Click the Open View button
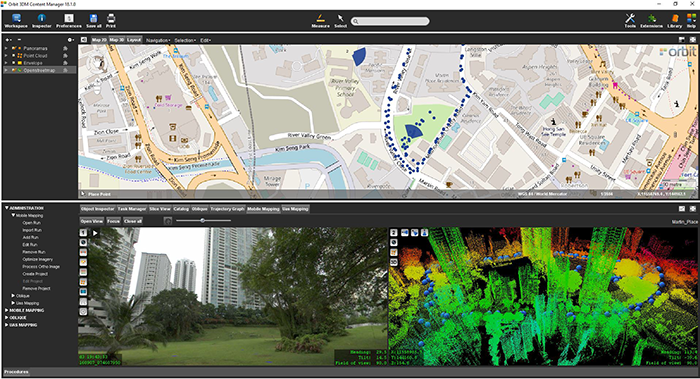 tap(92, 221)
